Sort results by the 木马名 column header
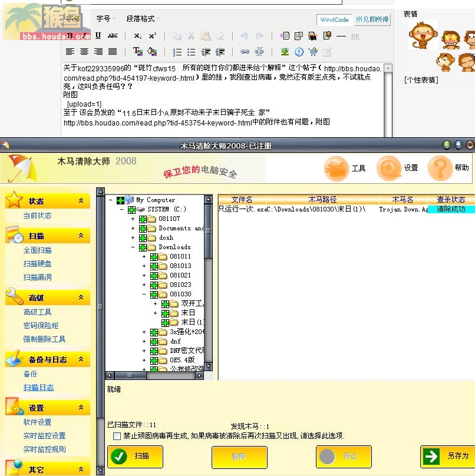This screenshot has height=476, width=475. (x=403, y=200)
